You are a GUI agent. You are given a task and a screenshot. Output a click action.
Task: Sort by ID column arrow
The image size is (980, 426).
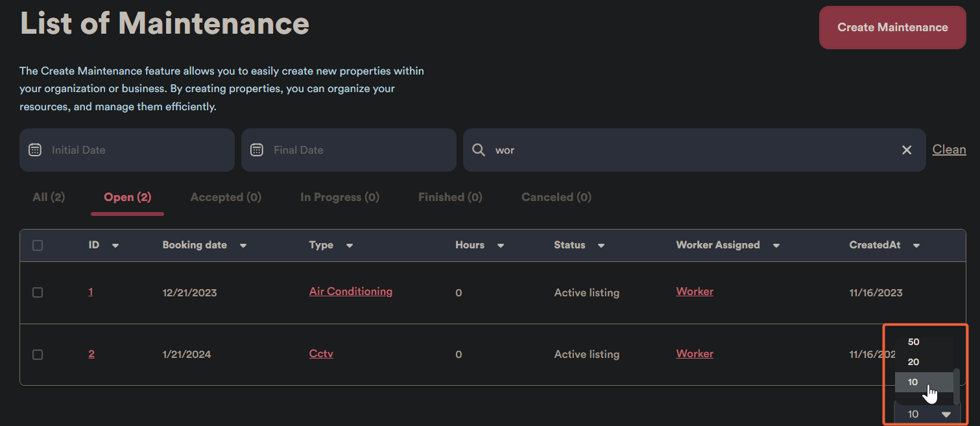tap(115, 246)
